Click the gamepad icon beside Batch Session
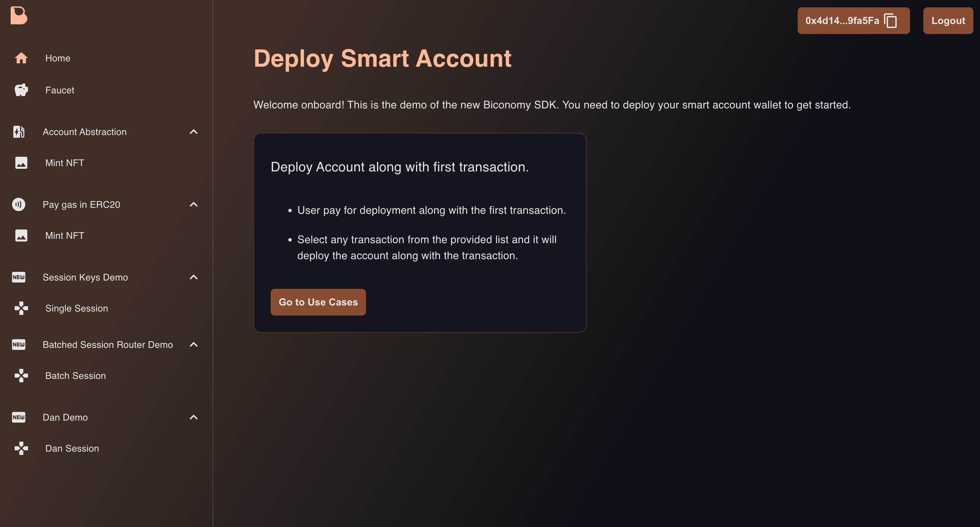This screenshot has height=527, width=980. click(x=21, y=376)
